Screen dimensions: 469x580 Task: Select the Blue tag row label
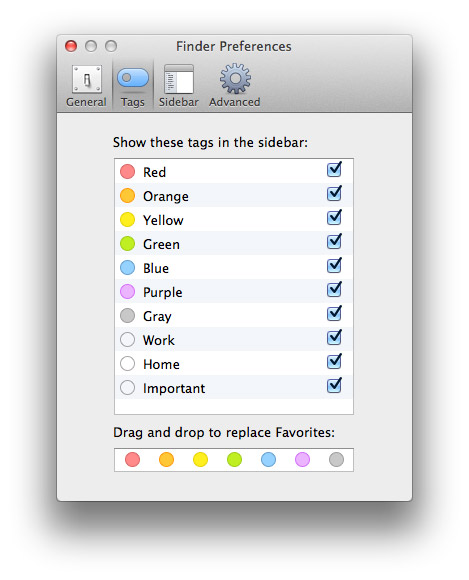tap(156, 268)
